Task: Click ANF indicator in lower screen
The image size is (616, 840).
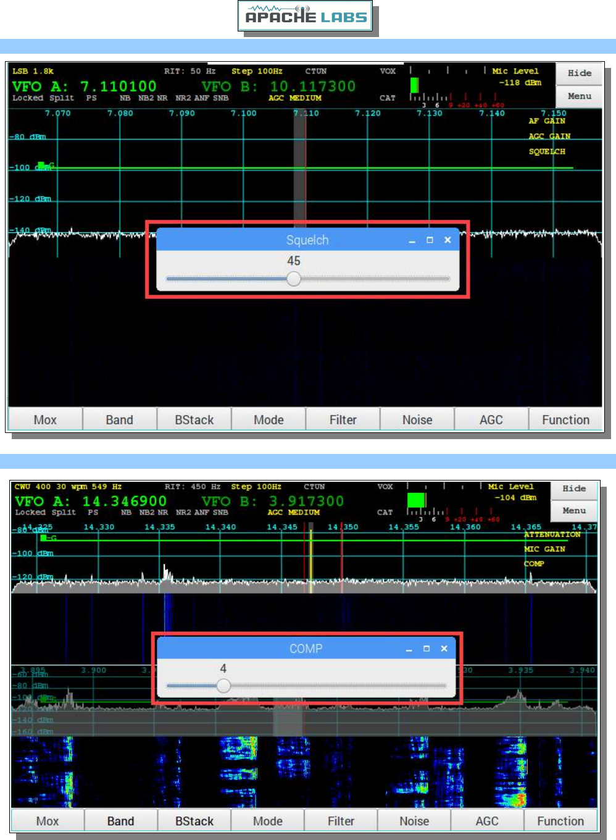Action: coord(202,512)
